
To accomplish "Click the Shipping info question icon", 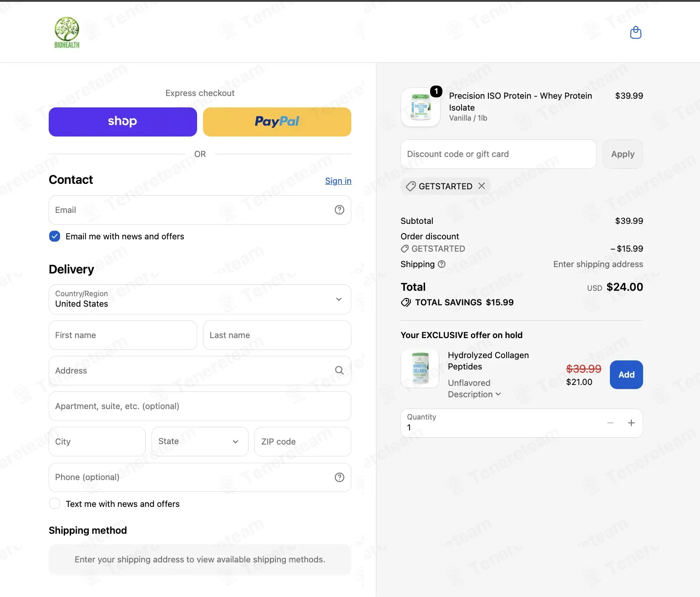I will (441, 264).
